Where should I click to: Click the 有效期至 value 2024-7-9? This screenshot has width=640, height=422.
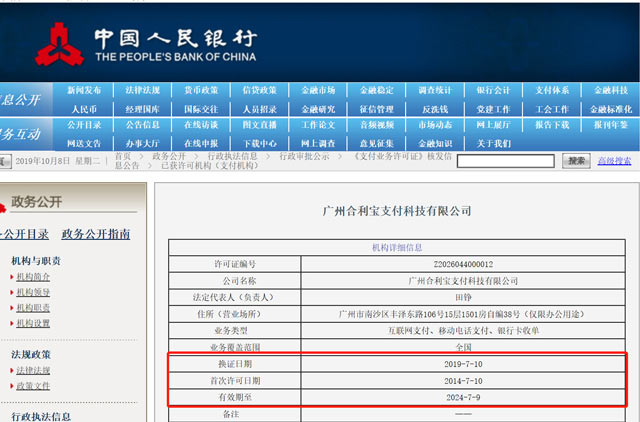click(x=463, y=398)
